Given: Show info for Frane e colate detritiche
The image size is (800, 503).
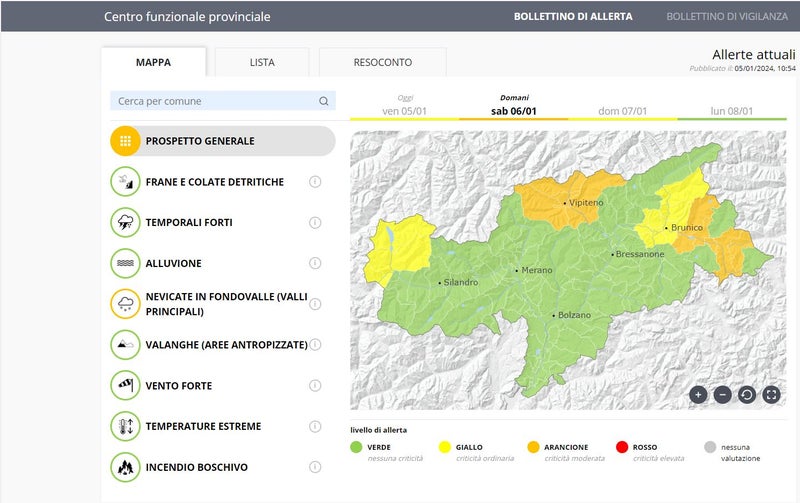Looking at the screenshot, I should 315,182.
